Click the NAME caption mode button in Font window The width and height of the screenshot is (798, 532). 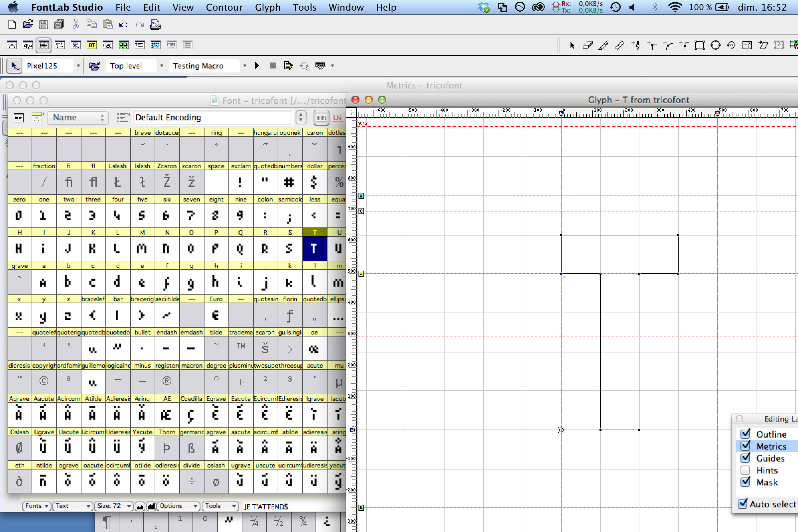(321, 118)
